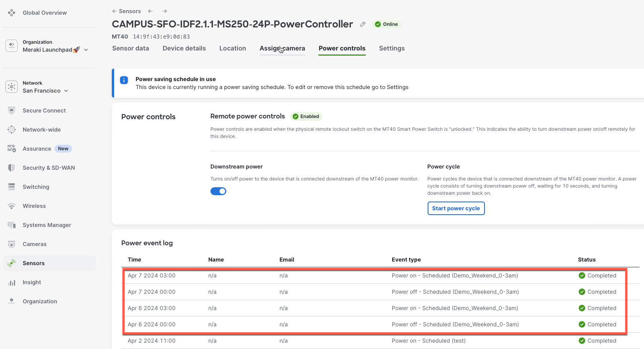
Task: Click the Security & SD-WAN shield icon
Action: click(x=12, y=168)
